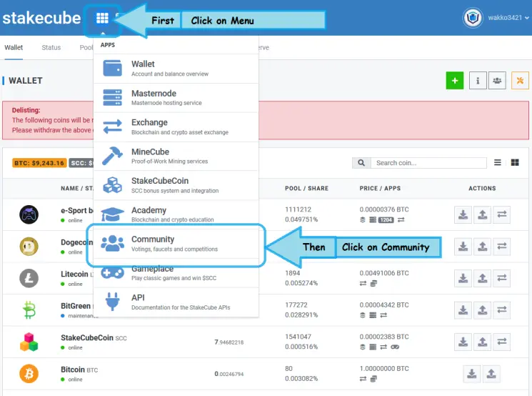The height and width of the screenshot is (396, 532).
Task: Switch to list view layout
Action: [498, 163]
